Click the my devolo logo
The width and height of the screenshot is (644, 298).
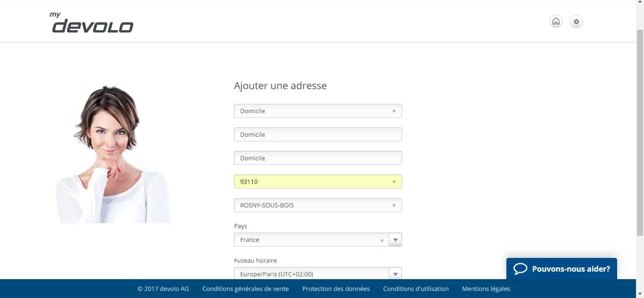92,23
